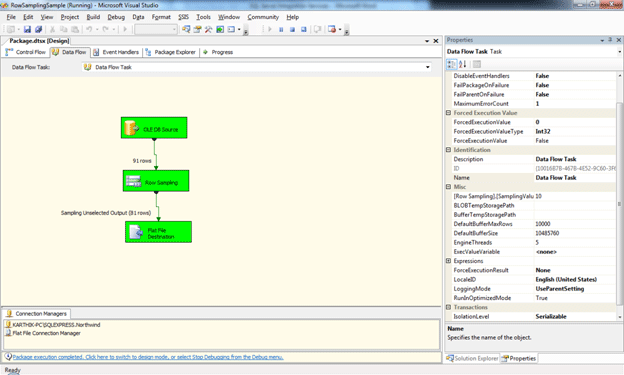Image resolution: width=624 pixels, height=375 pixels.
Task: Click the Undo arrow icon
Action: pyautogui.click(x=89, y=29)
